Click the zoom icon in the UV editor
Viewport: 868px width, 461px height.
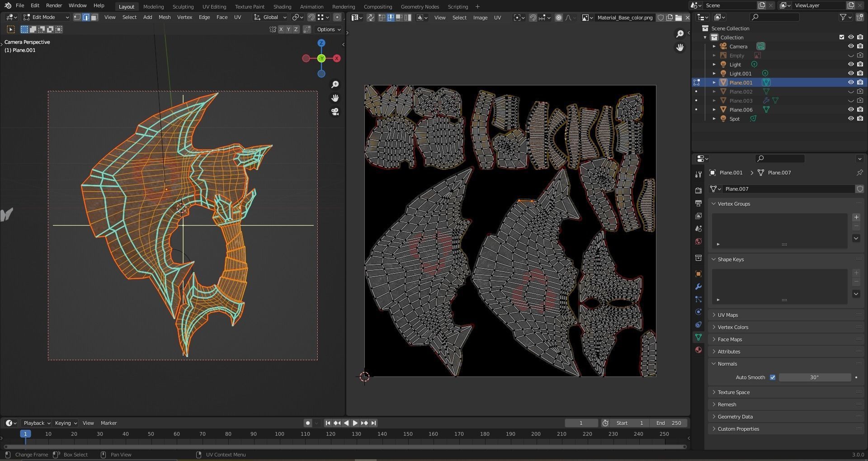tap(679, 34)
